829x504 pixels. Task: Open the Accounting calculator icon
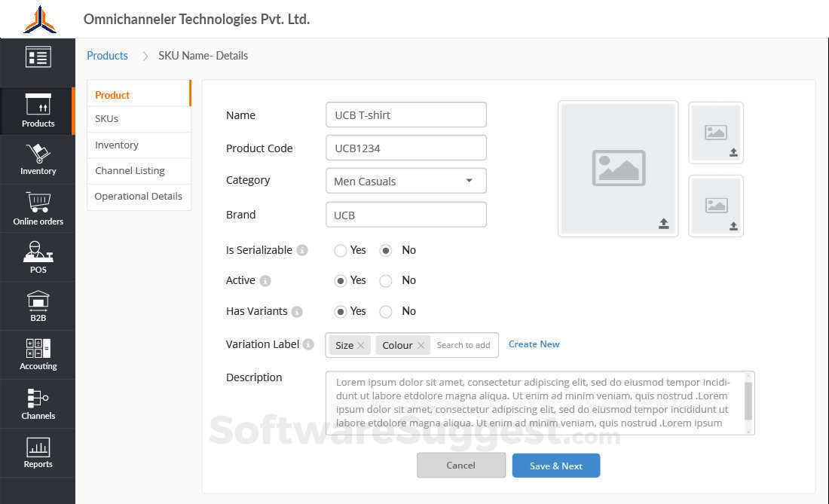(x=38, y=349)
